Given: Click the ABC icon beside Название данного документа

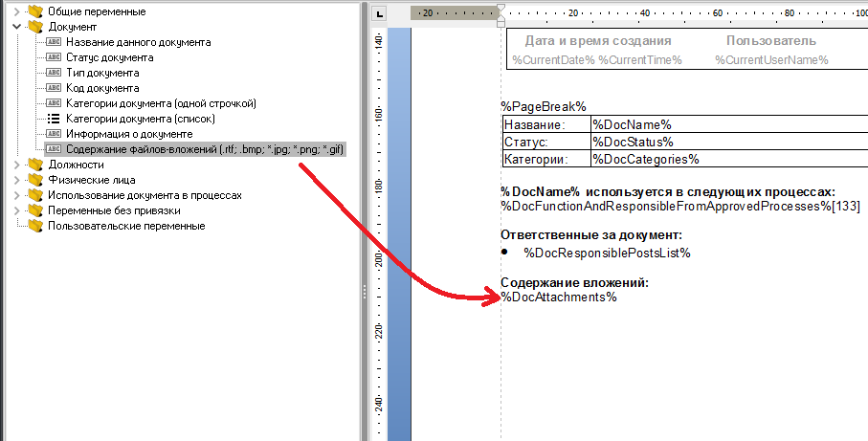Looking at the screenshot, I should [x=53, y=42].
